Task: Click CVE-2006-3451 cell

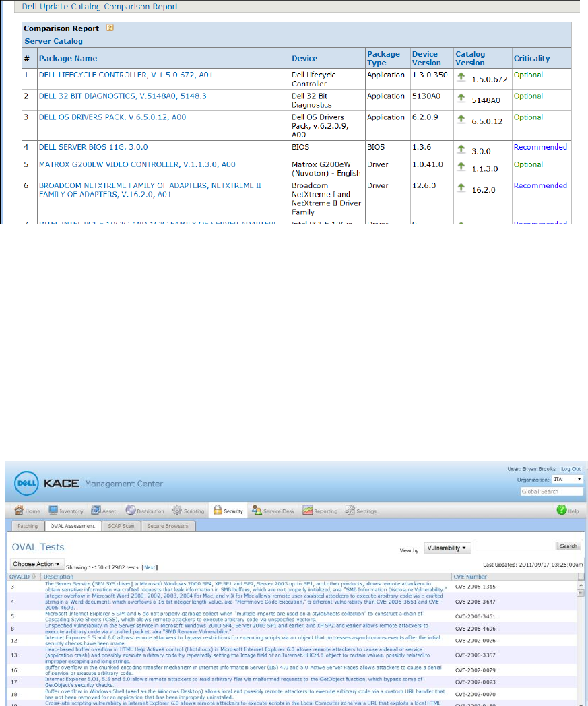Action: [x=475, y=616]
